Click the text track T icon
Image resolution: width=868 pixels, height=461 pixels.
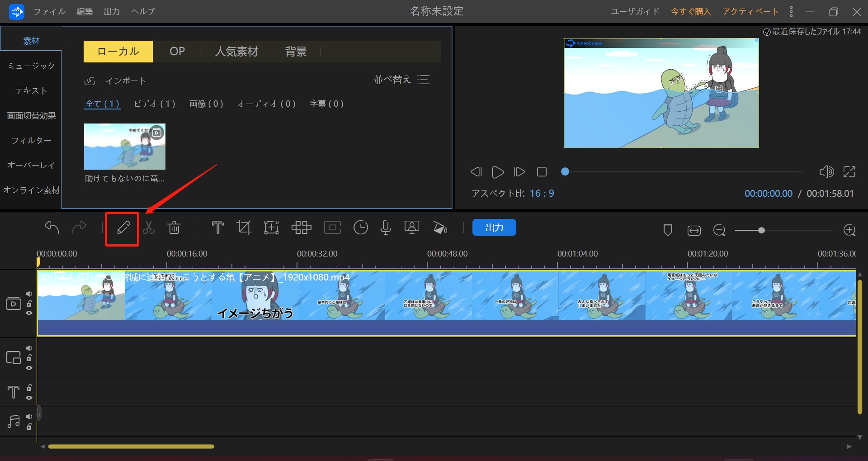[x=14, y=392]
